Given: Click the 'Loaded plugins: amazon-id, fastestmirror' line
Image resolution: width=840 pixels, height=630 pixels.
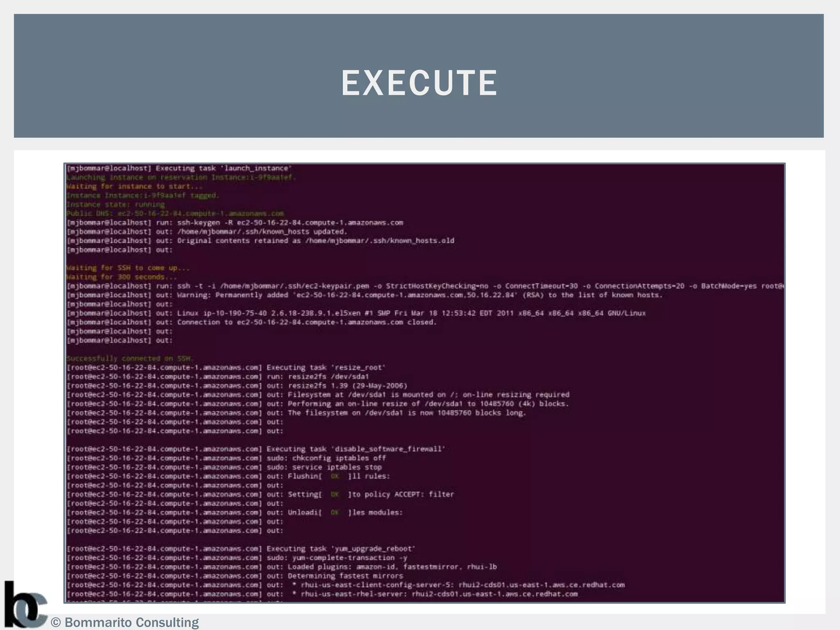Looking at the screenshot, I should coord(282,567).
